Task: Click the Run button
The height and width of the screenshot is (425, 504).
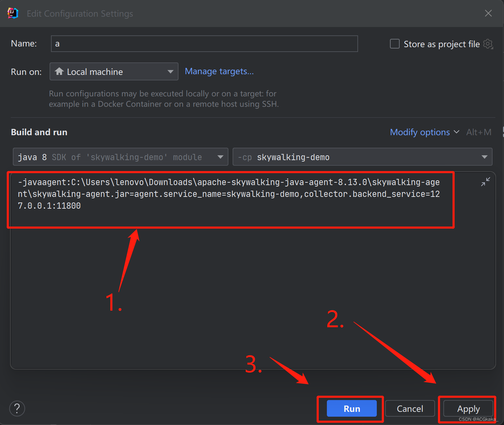Action: pyautogui.click(x=352, y=409)
